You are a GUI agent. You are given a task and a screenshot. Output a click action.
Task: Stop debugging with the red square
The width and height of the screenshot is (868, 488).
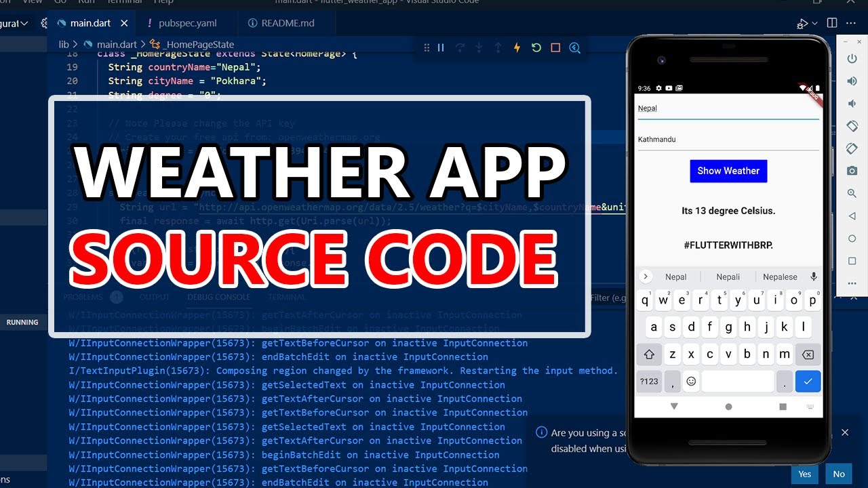[x=555, y=48]
